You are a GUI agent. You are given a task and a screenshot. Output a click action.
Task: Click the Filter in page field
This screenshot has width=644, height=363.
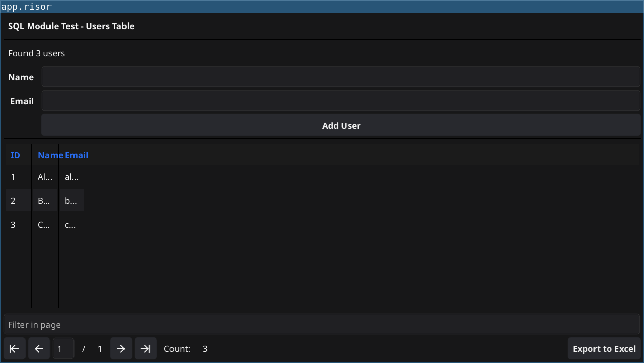point(321,324)
